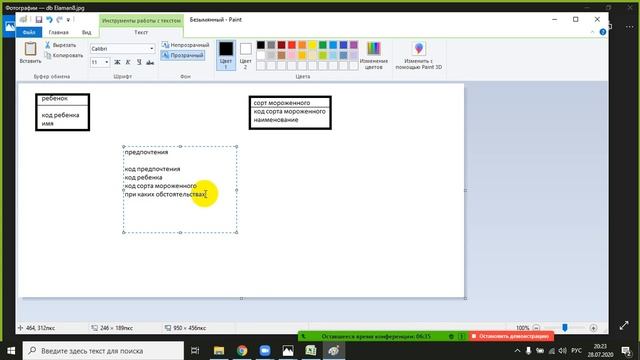Pick the red palette swatch
Image resolution: width=640 pixels, height=360 pixels.
point(292,45)
